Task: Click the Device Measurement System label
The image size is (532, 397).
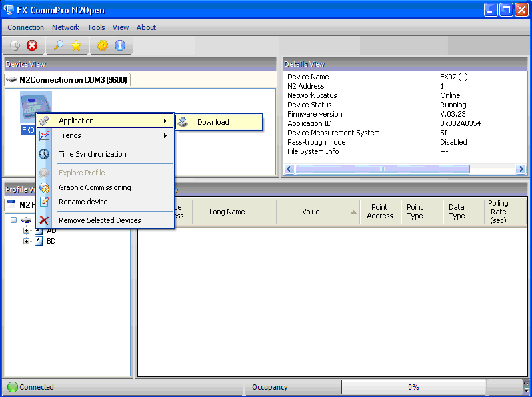Action: (x=333, y=133)
